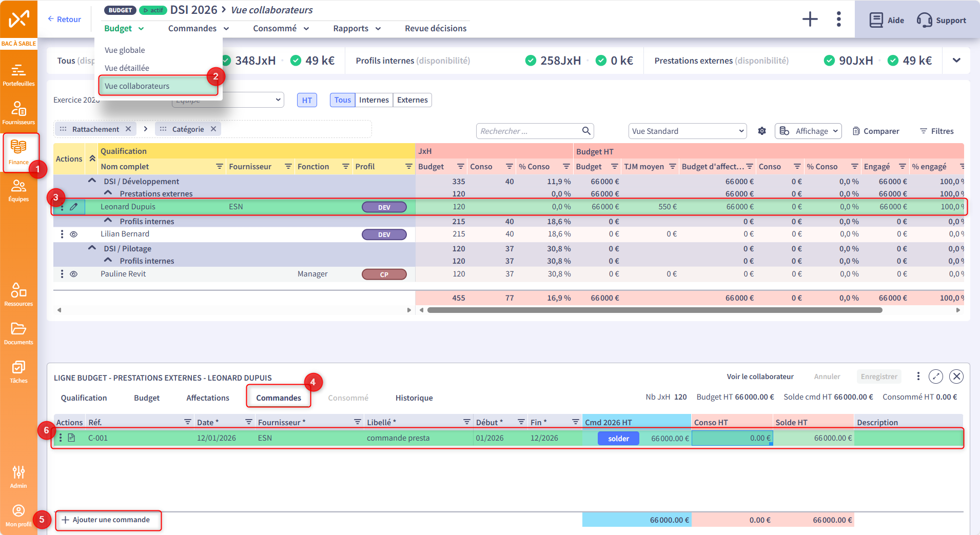Filter collaborators to Externes only
Screen dimensions: 980x535
[x=412, y=100]
